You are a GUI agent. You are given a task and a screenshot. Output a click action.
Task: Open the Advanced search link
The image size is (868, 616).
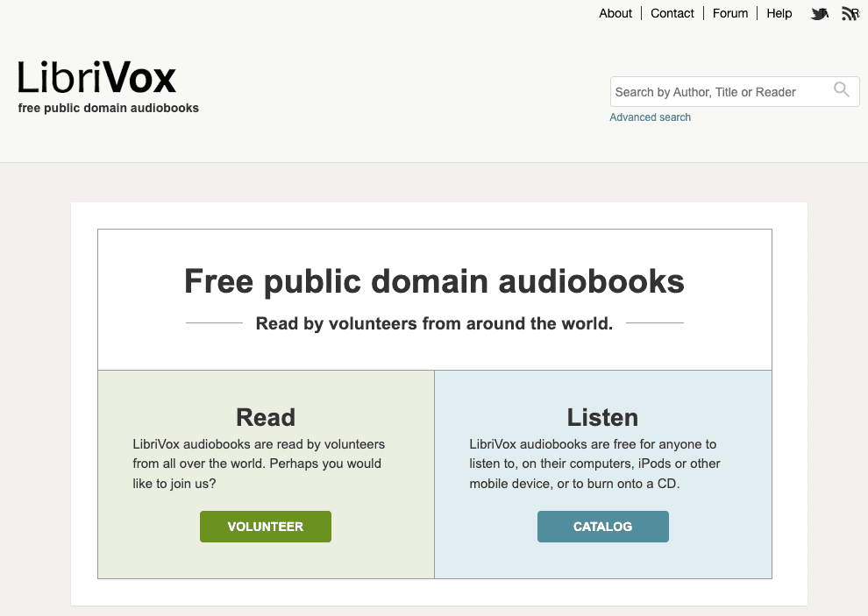click(x=650, y=117)
